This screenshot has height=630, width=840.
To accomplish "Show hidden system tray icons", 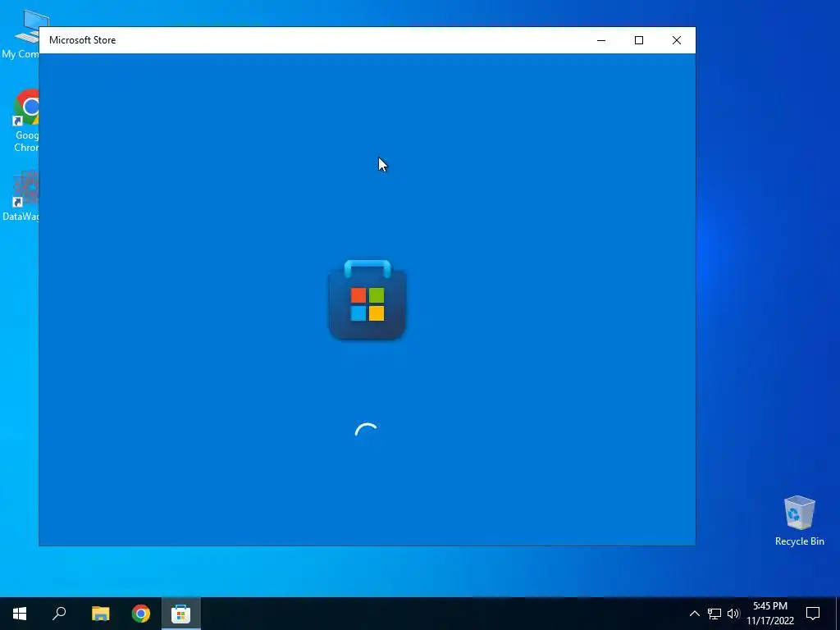I will pos(694,614).
